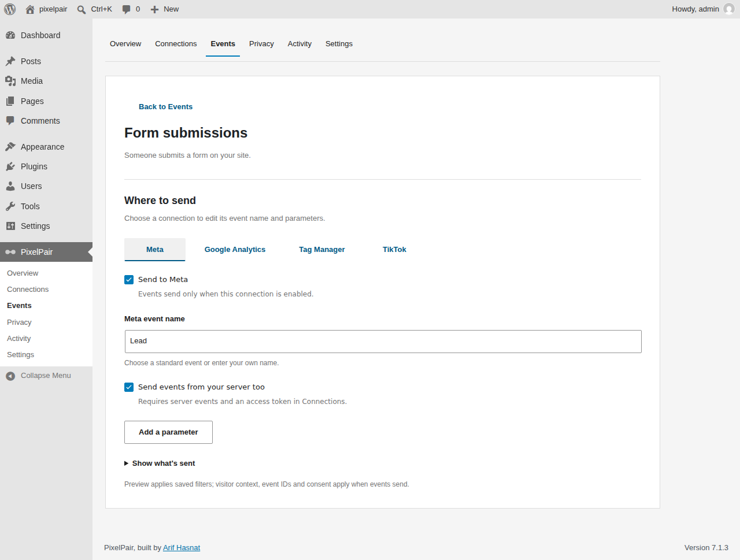This screenshot has width=740, height=560.
Task: Expand the Show what's sent disclosure
Action: 160,463
